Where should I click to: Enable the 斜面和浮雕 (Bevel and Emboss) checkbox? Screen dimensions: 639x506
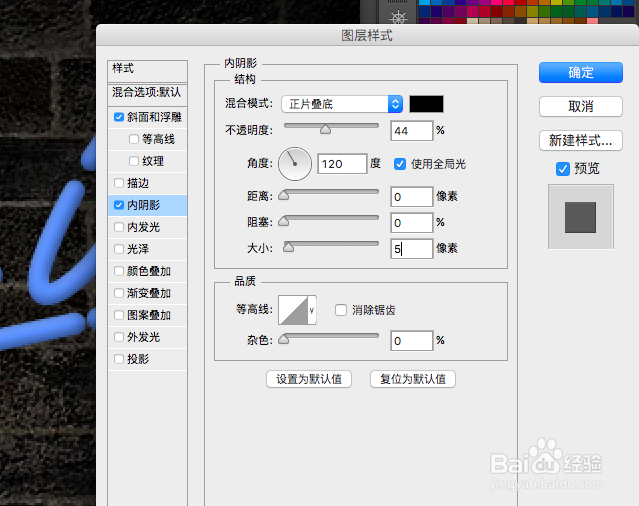pyautogui.click(x=119, y=117)
